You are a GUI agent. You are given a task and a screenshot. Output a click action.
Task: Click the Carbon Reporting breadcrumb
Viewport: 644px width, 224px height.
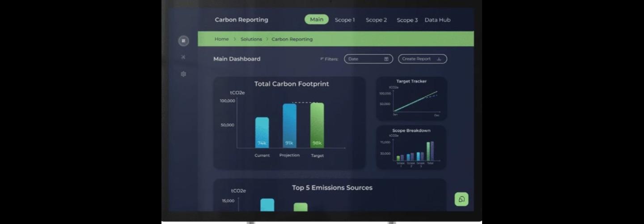tap(292, 39)
